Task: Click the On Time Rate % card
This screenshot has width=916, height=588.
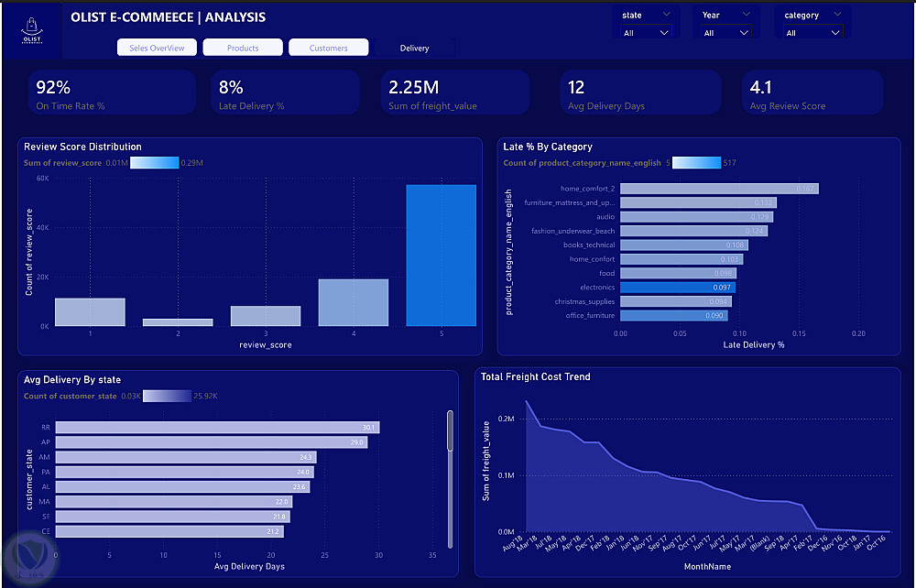Action: point(112,93)
